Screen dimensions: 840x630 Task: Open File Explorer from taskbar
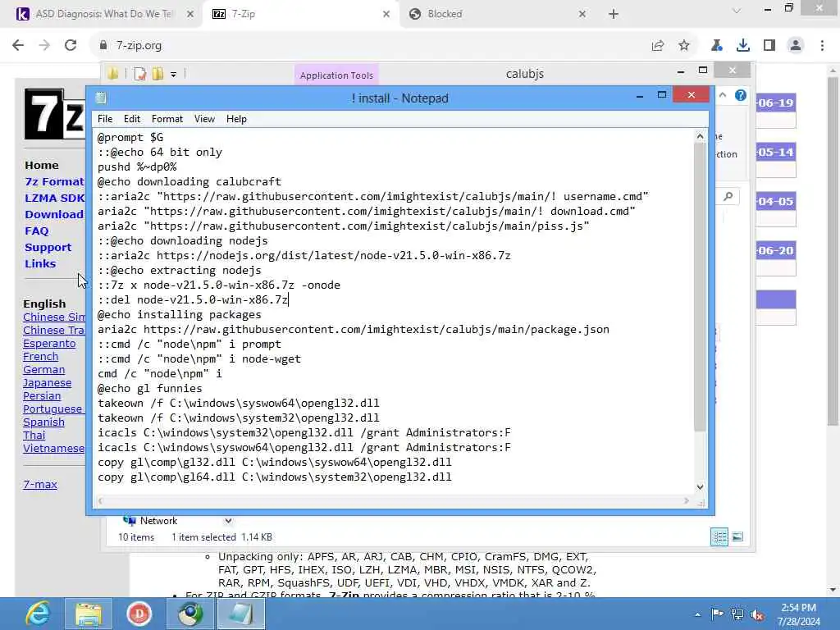(89, 614)
